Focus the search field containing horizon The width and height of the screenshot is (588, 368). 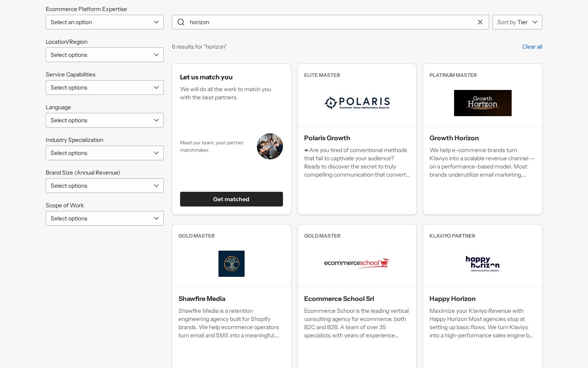click(331, 22)
